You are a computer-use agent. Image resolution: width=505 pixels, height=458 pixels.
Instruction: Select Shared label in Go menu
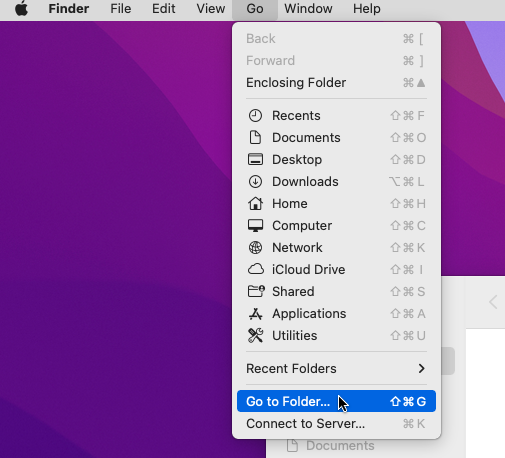(x=293, y=291)
